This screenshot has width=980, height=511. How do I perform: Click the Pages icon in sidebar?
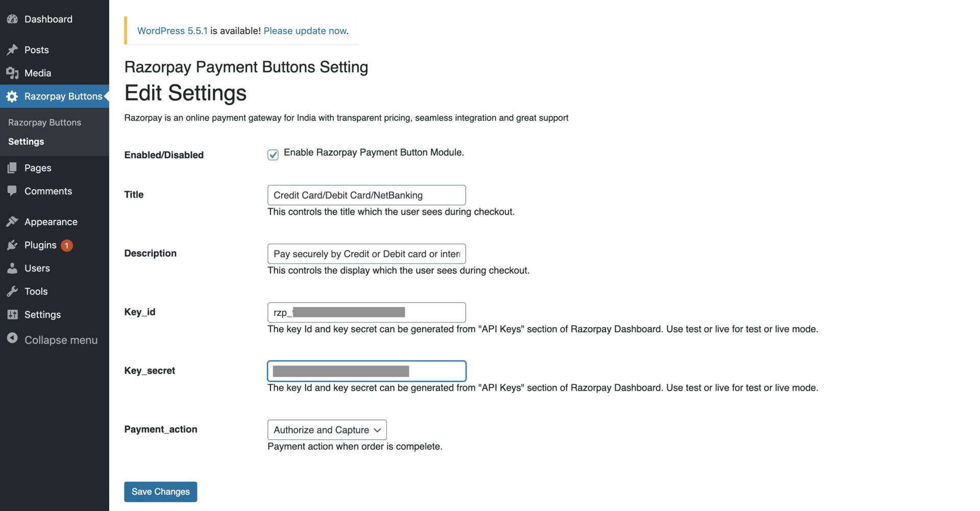(12, 167)
